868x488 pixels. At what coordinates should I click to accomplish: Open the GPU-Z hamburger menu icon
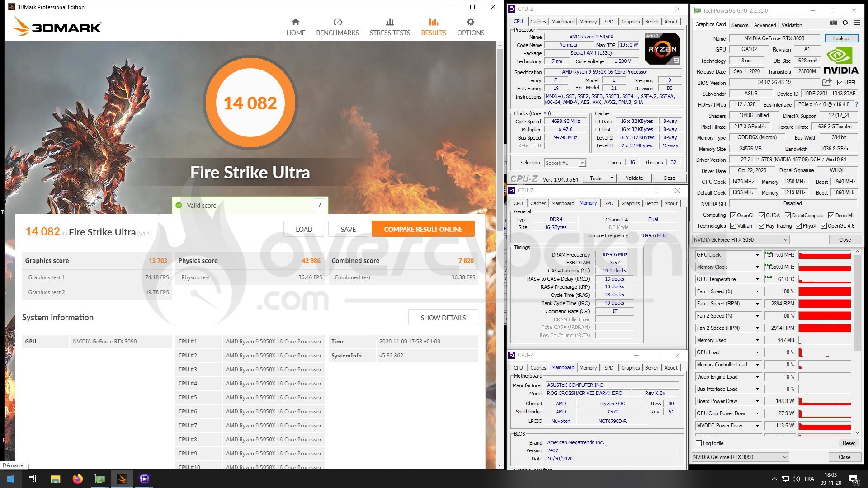857,23
